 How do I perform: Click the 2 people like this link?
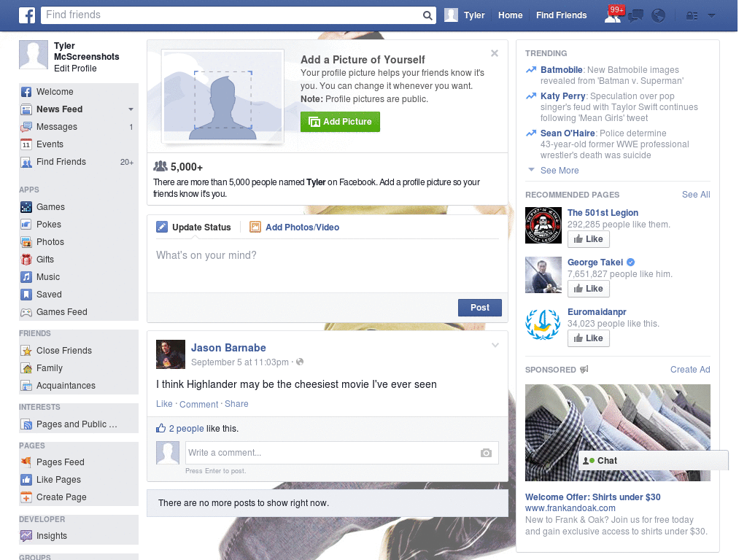click(x=186, y=429)
